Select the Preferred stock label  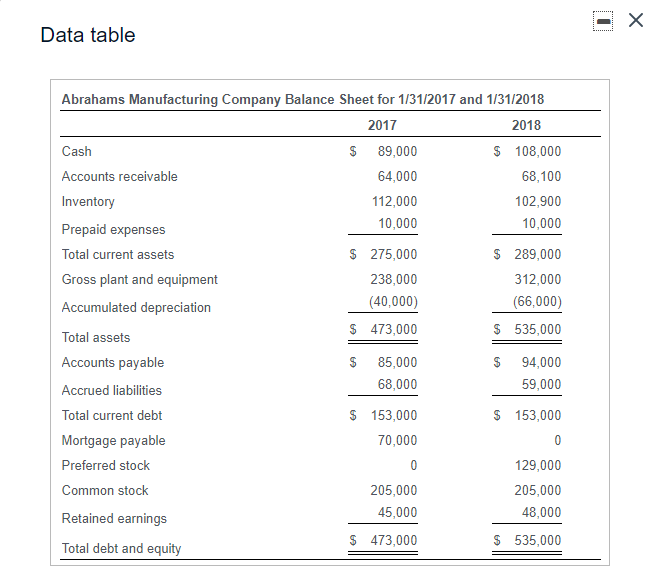pos(106,465)
